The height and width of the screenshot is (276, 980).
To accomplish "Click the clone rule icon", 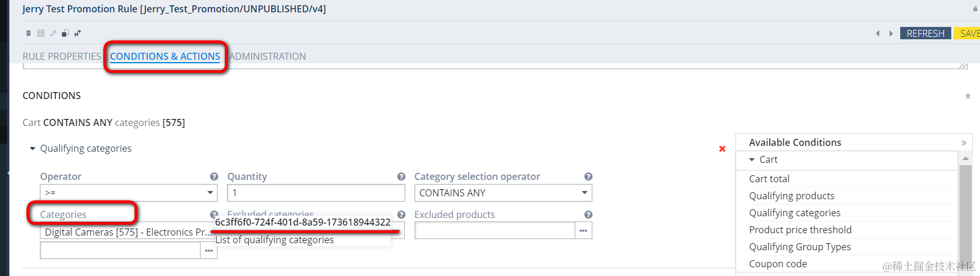I will 65,33.
